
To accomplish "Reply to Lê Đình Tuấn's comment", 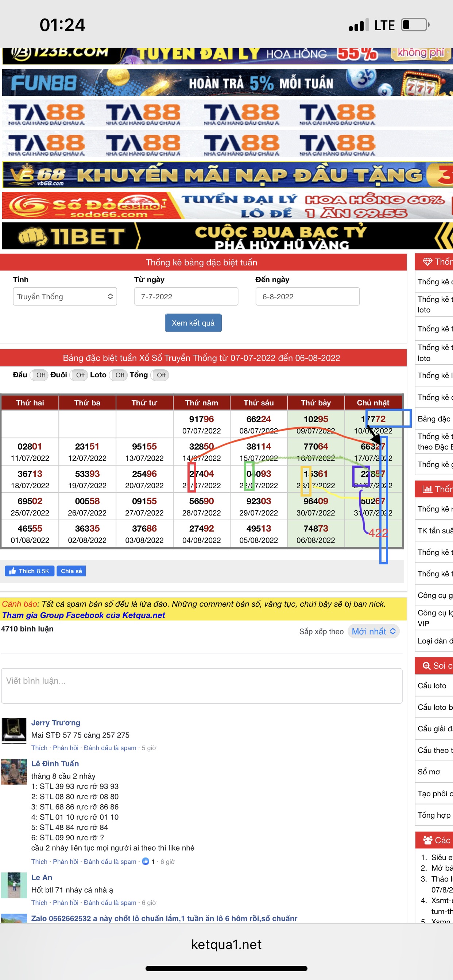I will (x=66, y=862).
